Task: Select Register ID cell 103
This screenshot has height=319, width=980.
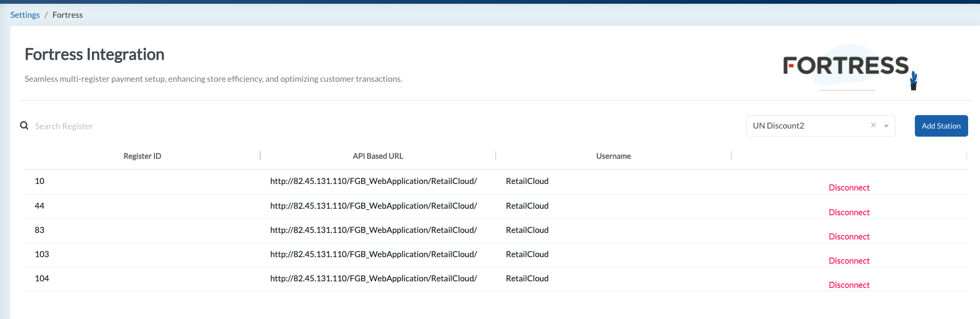Action: 42,254
